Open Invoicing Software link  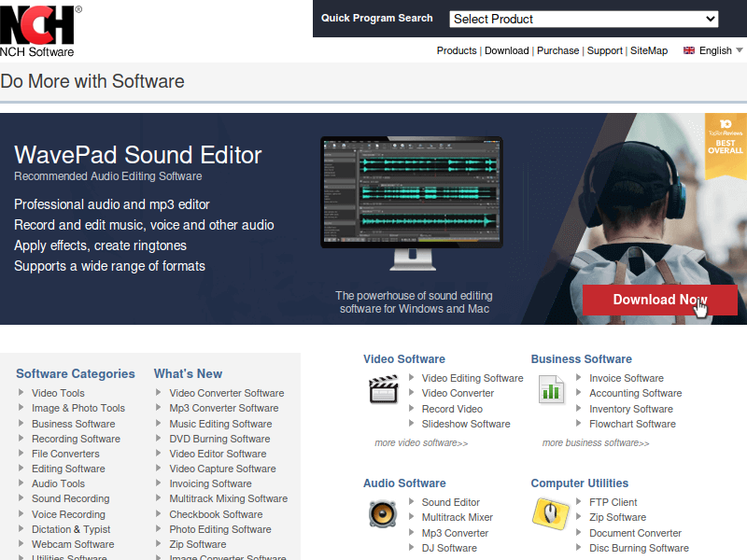(211, 483)
